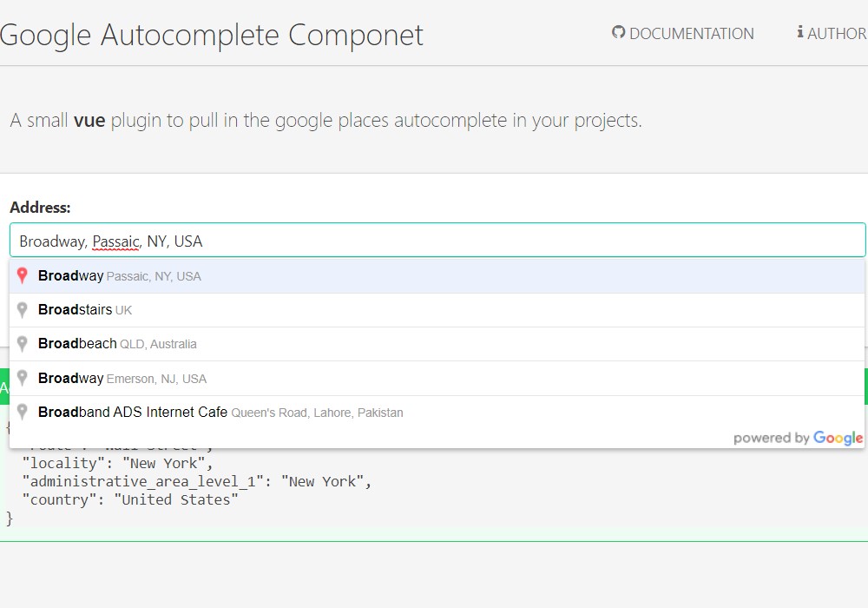Image resolution: width=868 pixels, height=608 pixels.
Task: Open the DOCUMENTATION link
Action: click(682, 33)
